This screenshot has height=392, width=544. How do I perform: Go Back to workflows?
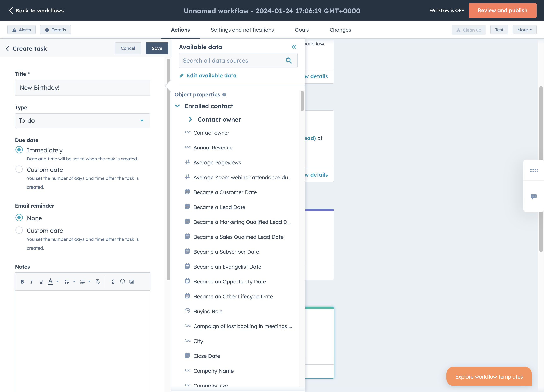pos(36,11)
